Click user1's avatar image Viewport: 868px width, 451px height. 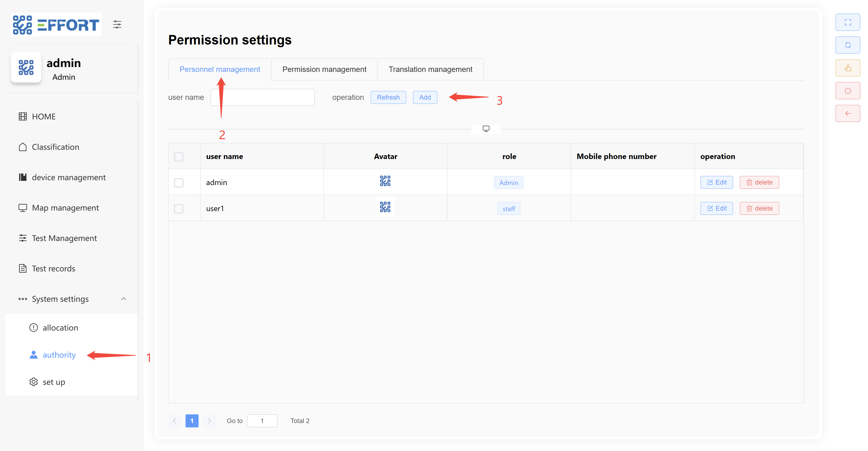(385, 207)
